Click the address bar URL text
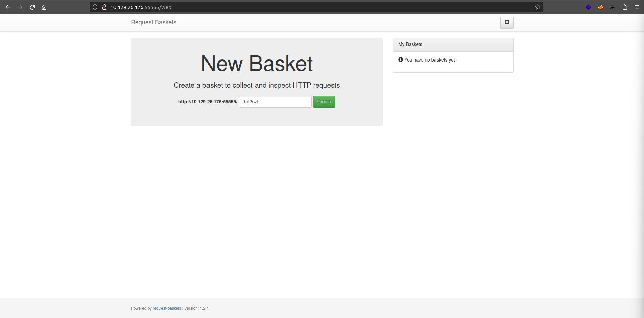The image size is (644, 318). pyautogui.click(x=141, y=7)
